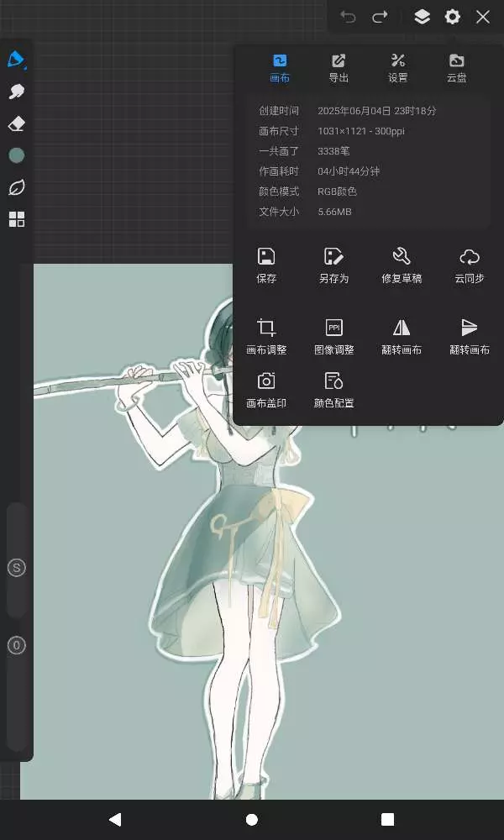Screen dimensions: 504x840
Task: Select the eraser tool
Action: tap(16, 123)
